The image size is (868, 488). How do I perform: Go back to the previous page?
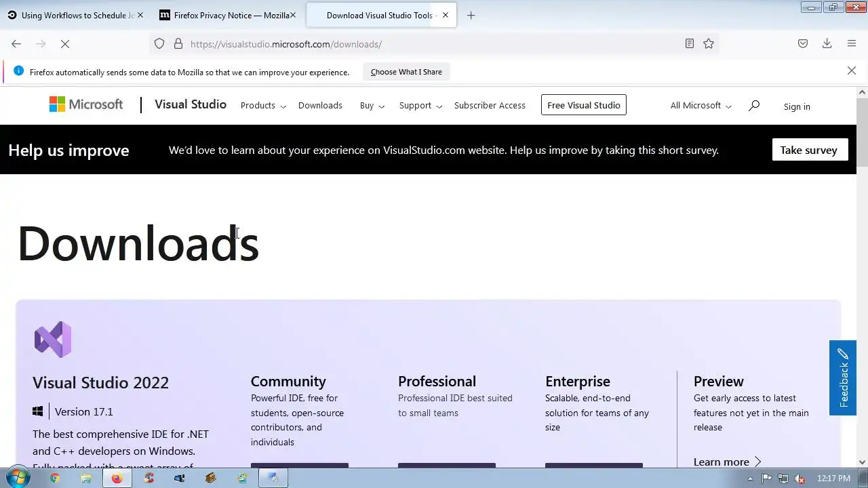16,44
